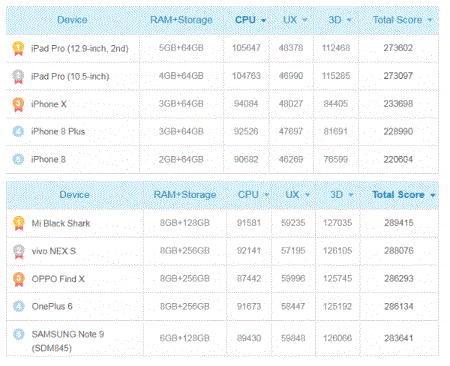Select the bottom table RAM+Storage header
Viewport: 450px width, 366px height.
click(185, 195)
